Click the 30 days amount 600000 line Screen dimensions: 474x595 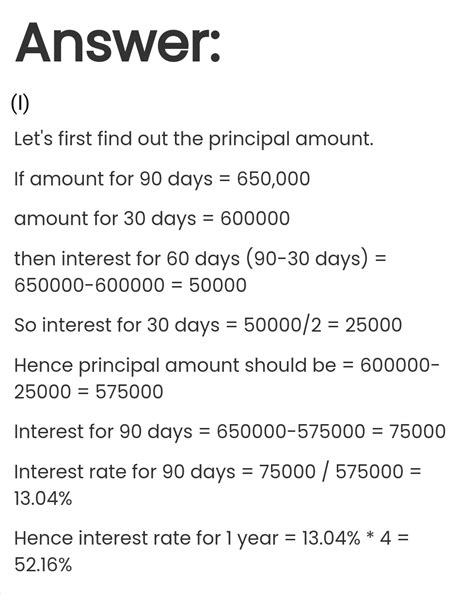[x=152, y=219]
